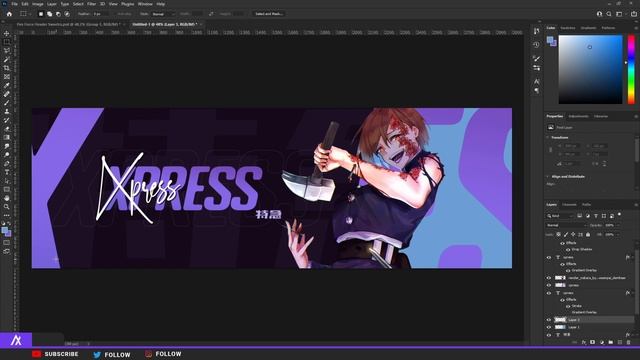
Task: Hide the render_nobara layer
Action: (549, 278)
